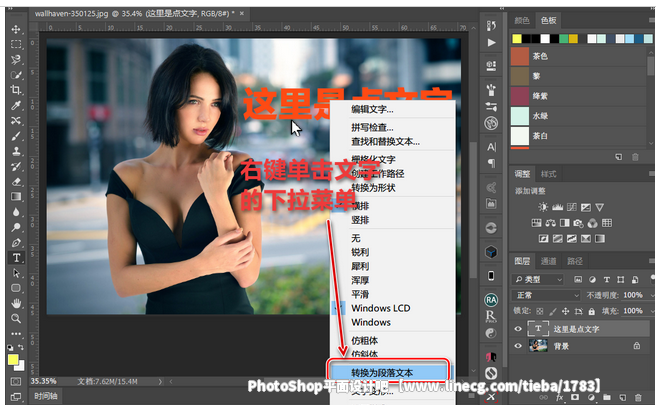Image resolution: width=656 pixels, height=405 pixels.
Task: Open the 正常 blend mode dropdown
Action: tap(546, 295)
